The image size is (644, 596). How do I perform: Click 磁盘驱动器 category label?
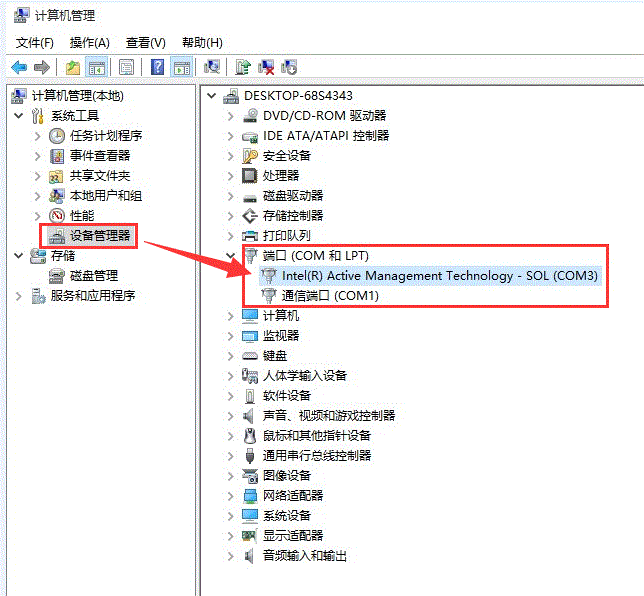[293, 196]
